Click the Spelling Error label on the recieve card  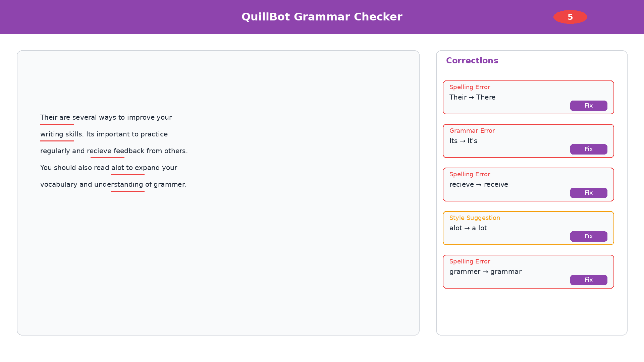(470, 174)
